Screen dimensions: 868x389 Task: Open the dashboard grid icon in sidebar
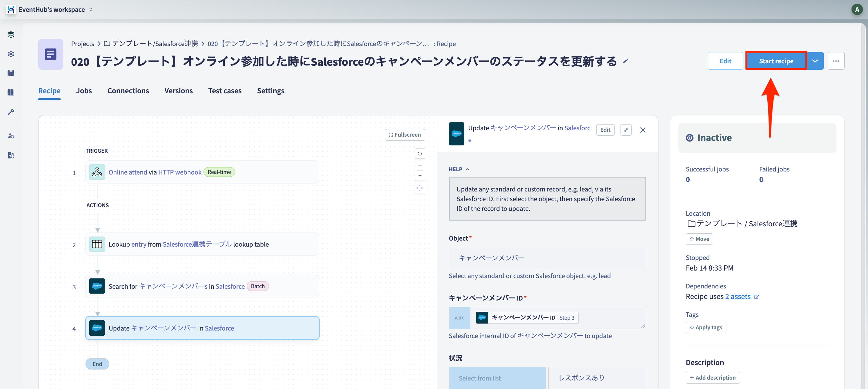pyautogui.click(x=11, y=92)
